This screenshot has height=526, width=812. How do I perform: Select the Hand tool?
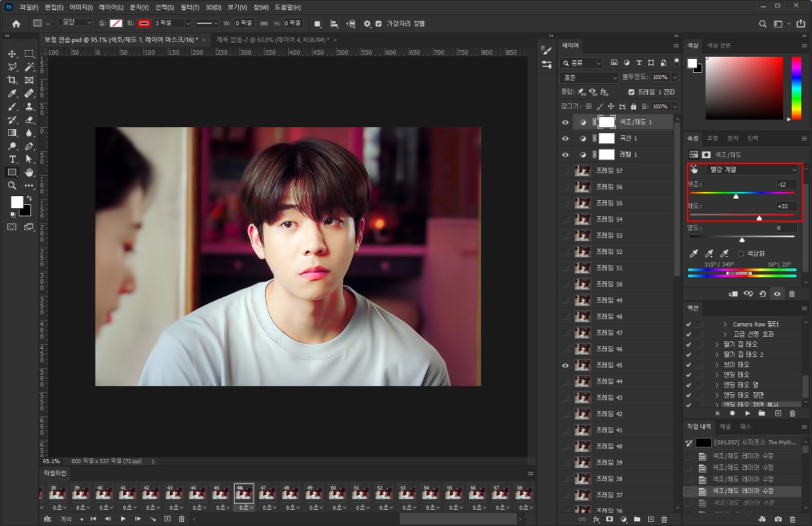(x=29, y=172)
